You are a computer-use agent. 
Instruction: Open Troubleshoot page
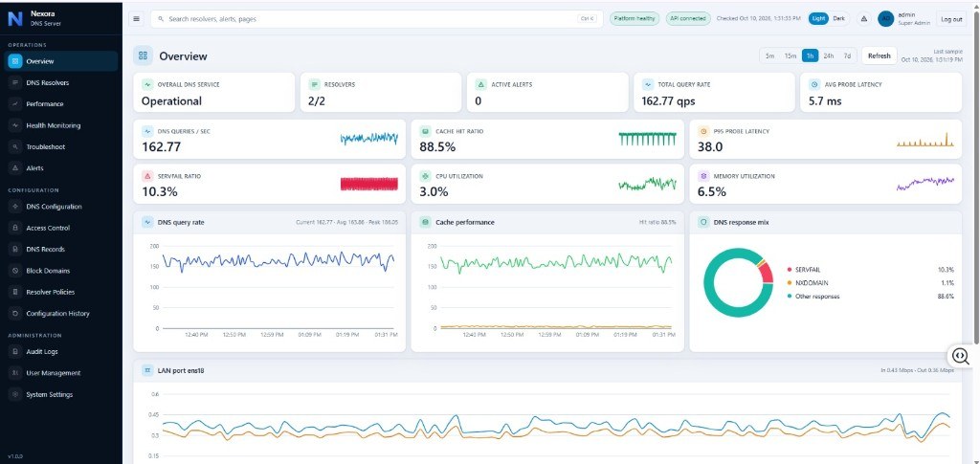coord(61,146)
